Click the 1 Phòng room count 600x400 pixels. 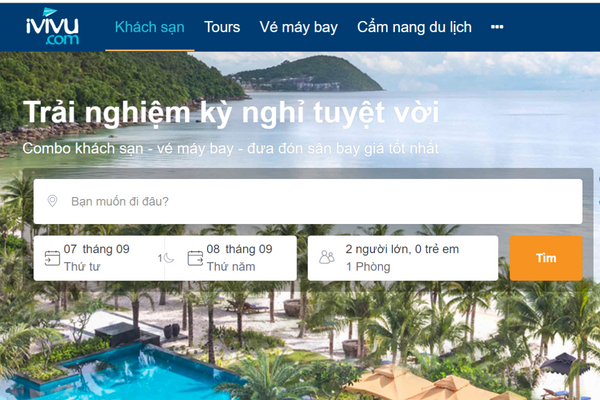pyautogui.click(x=368, y=266)
